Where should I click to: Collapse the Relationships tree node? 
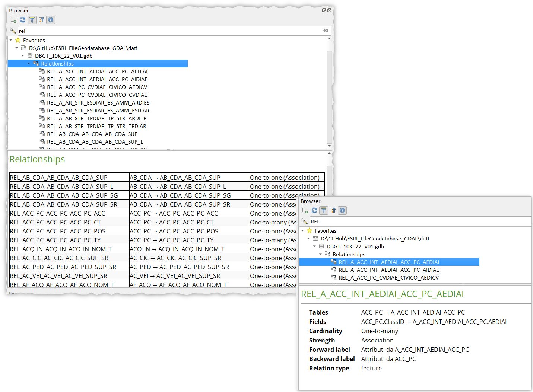coord(29,63)
